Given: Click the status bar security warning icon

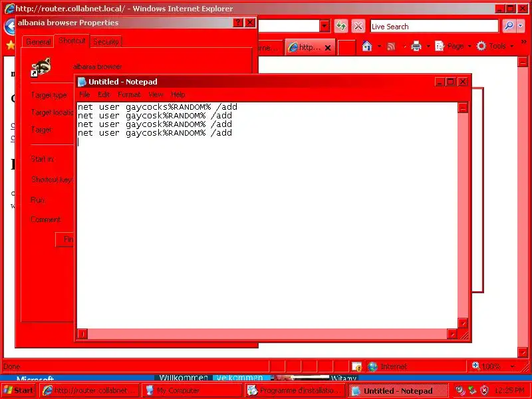Looking at the screenshot, I should tap(356, 366).
